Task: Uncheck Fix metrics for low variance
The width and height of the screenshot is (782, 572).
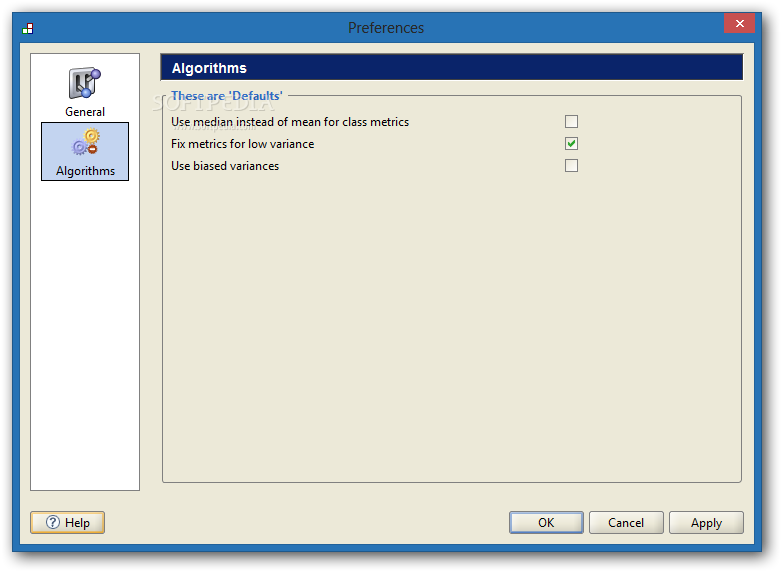Action: 571,144
